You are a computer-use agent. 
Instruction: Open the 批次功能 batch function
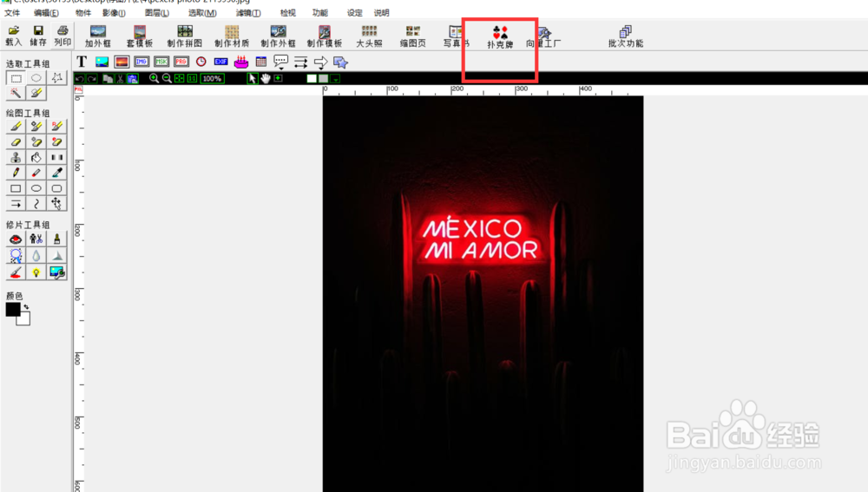[626, 36]
